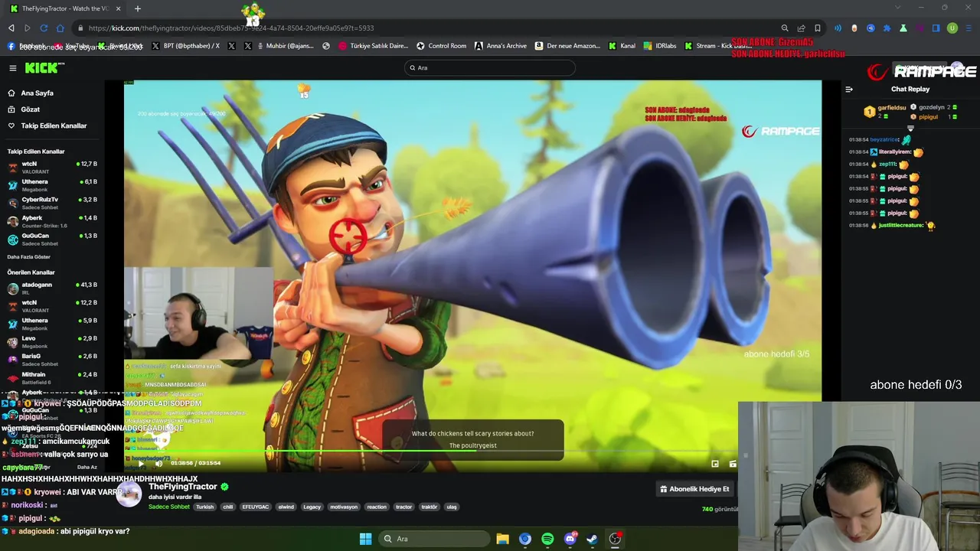Image resolution: width=980 pixels, height=551 pixels.
Task: Select the Turkish tag
Action: click(204, 507)
